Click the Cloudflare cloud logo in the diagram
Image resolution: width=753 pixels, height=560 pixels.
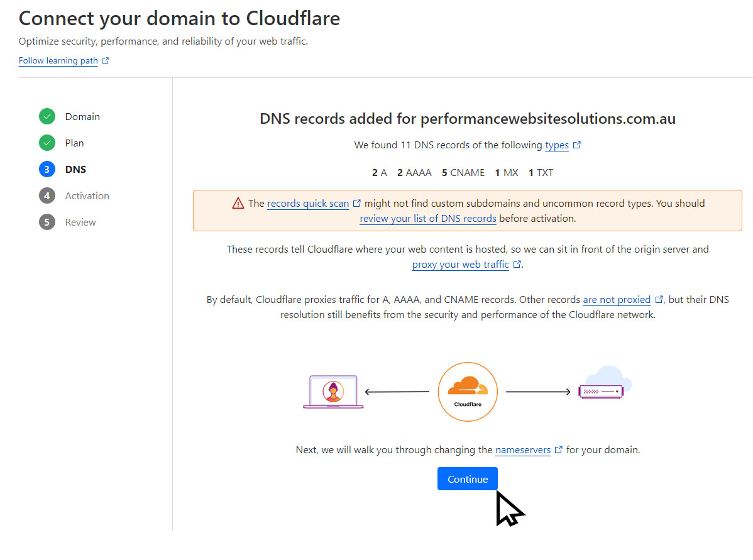(x=467, y=391)
